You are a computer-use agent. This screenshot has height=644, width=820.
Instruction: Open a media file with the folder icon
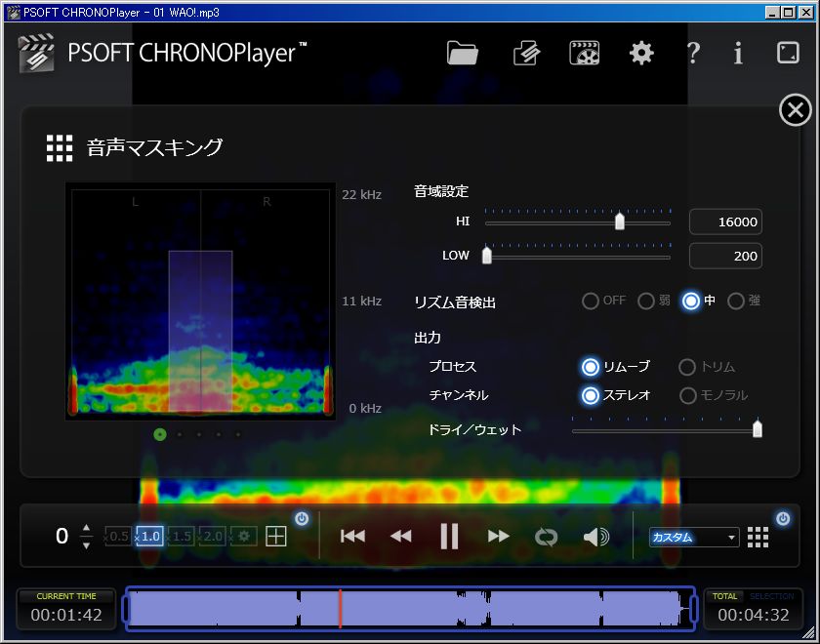point(463,53)
